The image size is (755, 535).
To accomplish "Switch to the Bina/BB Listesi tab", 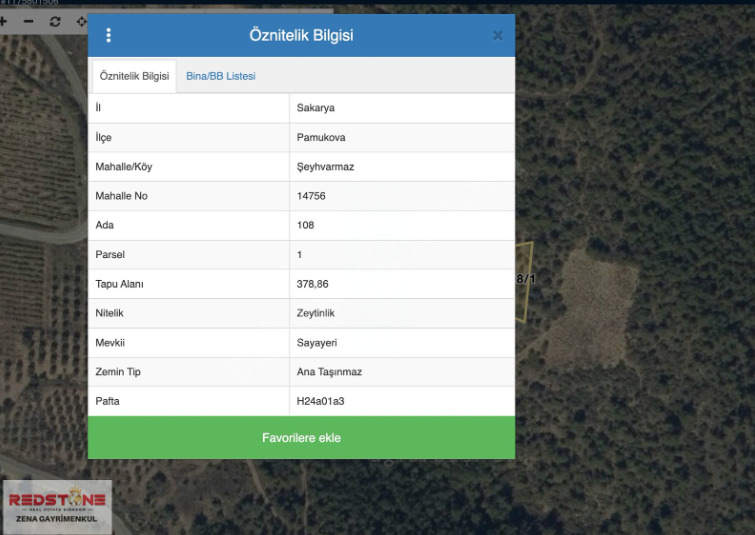I will (x=221, y=76).
